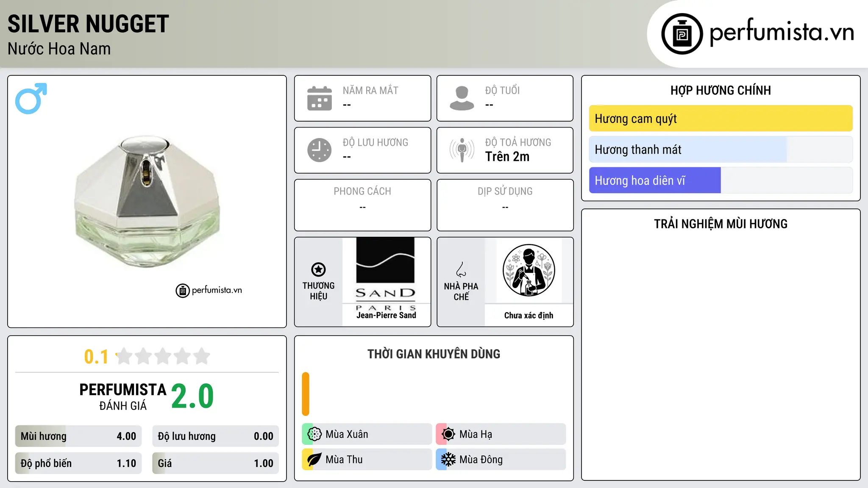Click the Nước Hoa Nam subtitle
This screenshot has height=488, width=868.
[59, 49]
